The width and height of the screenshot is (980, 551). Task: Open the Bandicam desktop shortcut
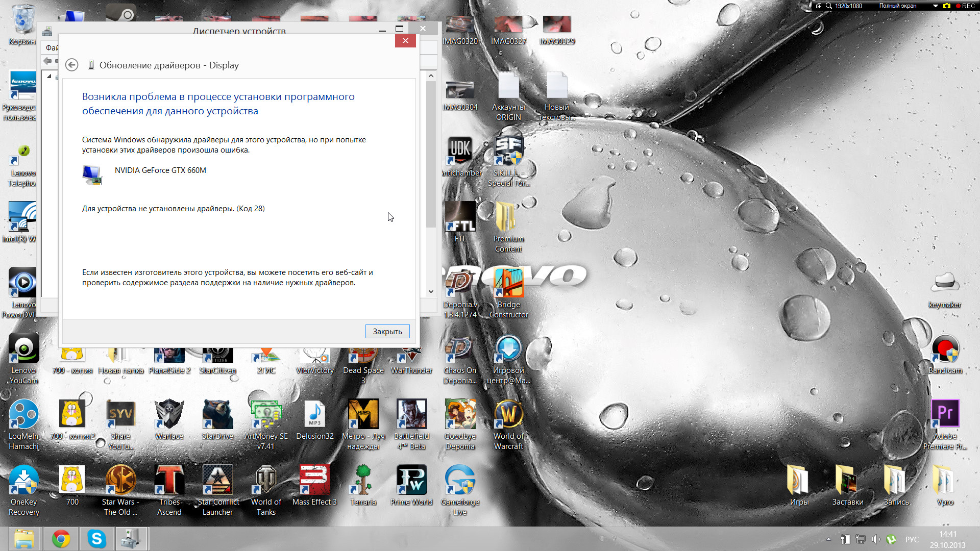[945, 349]
